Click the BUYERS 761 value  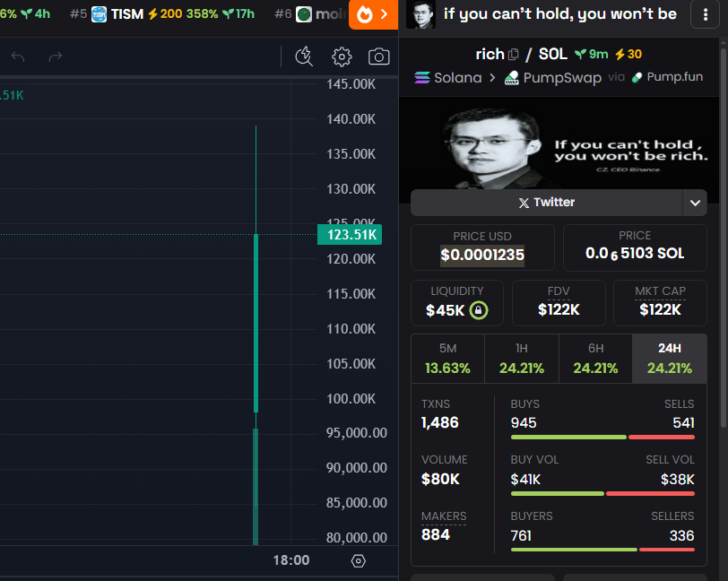click(x=521, y=536)
